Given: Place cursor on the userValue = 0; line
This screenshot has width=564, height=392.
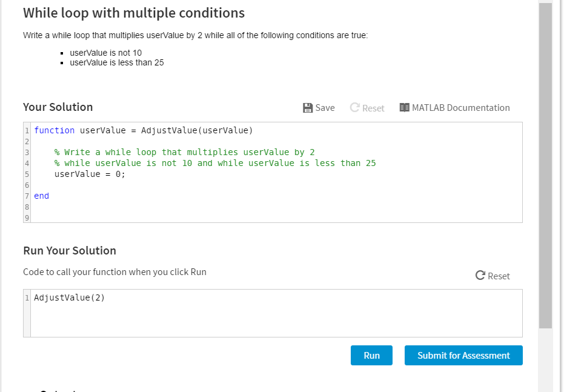Looking at the screenshot, I should pyautogui.click(x=90, y=174).
